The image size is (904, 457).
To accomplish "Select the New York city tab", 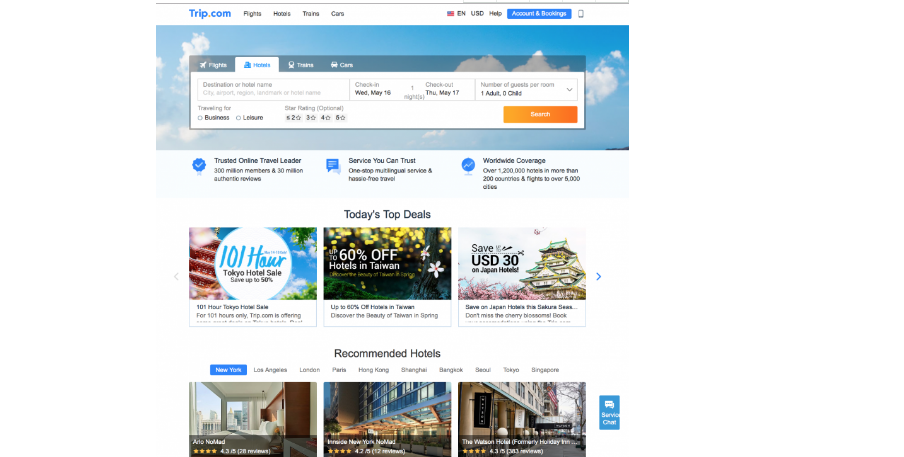I will pos(228,370).
